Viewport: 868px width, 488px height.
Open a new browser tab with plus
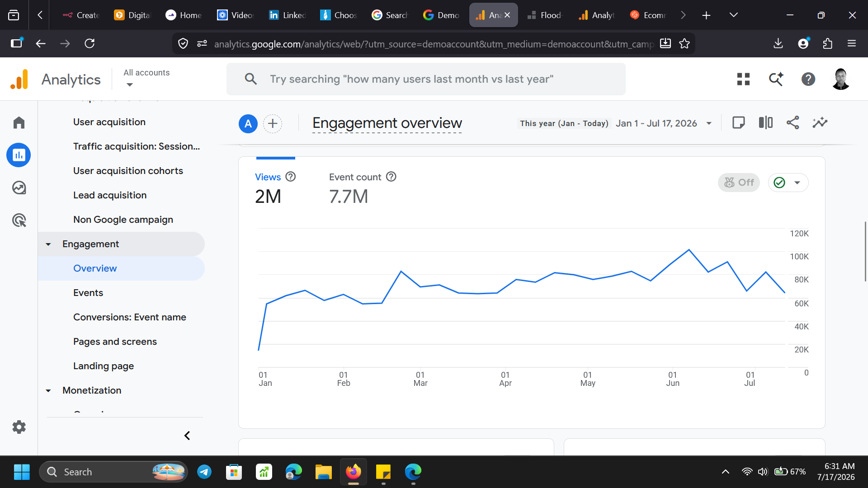[706, 15]
